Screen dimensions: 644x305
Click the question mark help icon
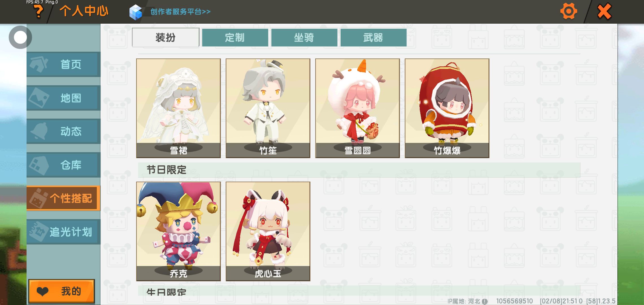[x=38, y=12]
